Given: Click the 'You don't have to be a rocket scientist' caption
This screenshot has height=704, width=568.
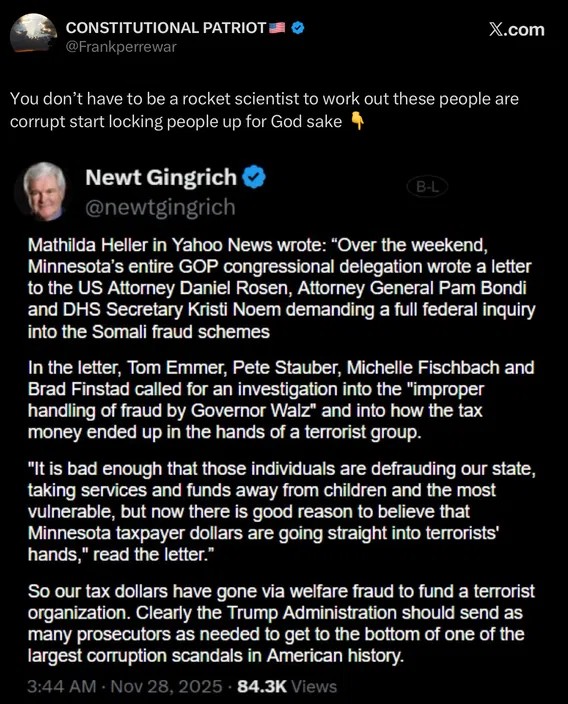Looking at the screenshot, I should (264, 110).
